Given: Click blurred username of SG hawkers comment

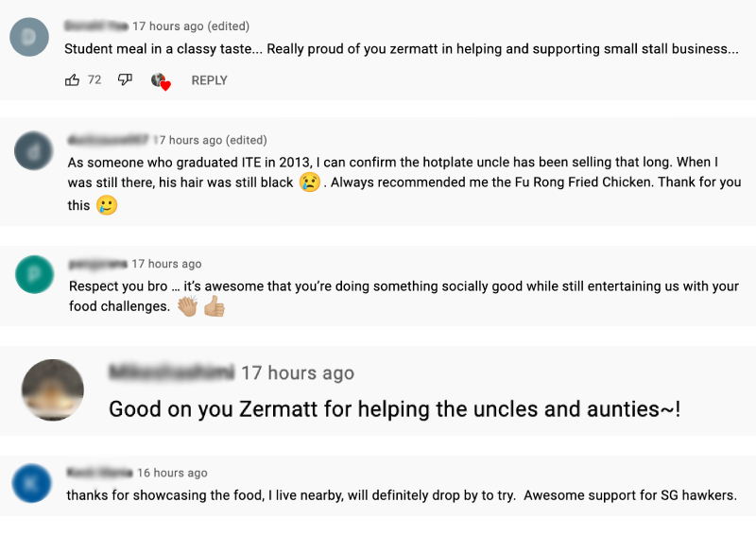Looking at the screenshot, I should (x=99, y=473).
